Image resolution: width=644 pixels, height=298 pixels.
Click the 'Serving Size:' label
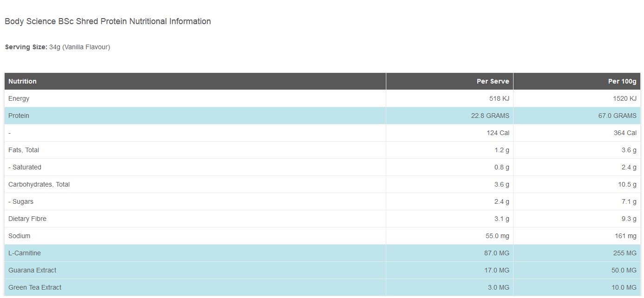(x=26, y=47)
